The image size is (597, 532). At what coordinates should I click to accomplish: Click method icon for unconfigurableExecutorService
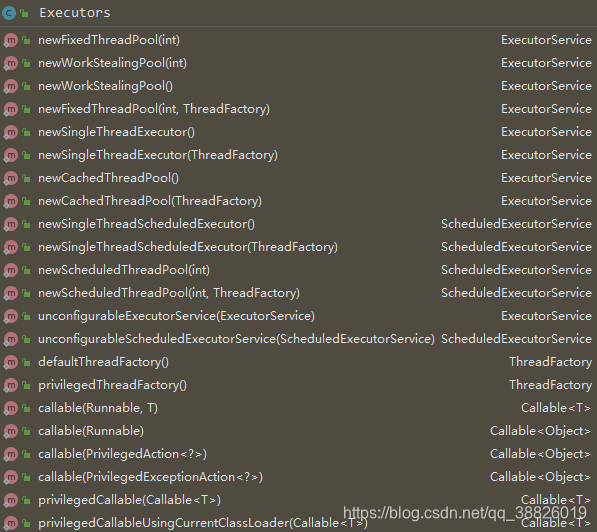11,316
